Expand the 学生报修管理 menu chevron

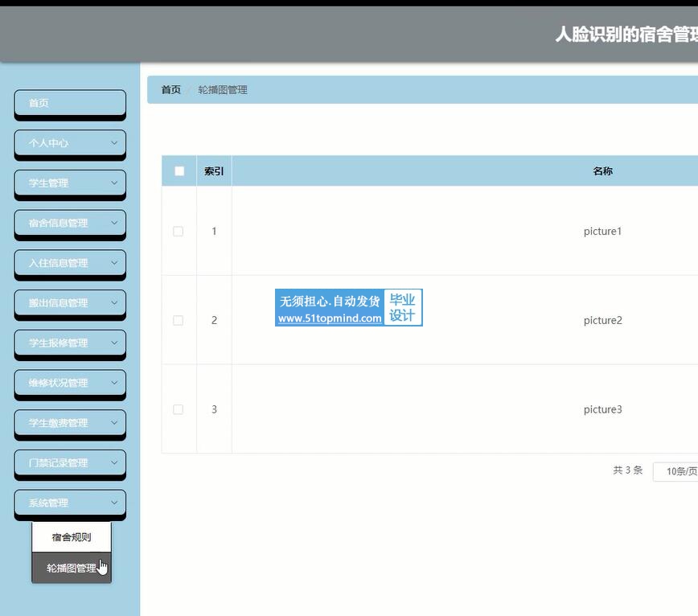tap(114, 343)
